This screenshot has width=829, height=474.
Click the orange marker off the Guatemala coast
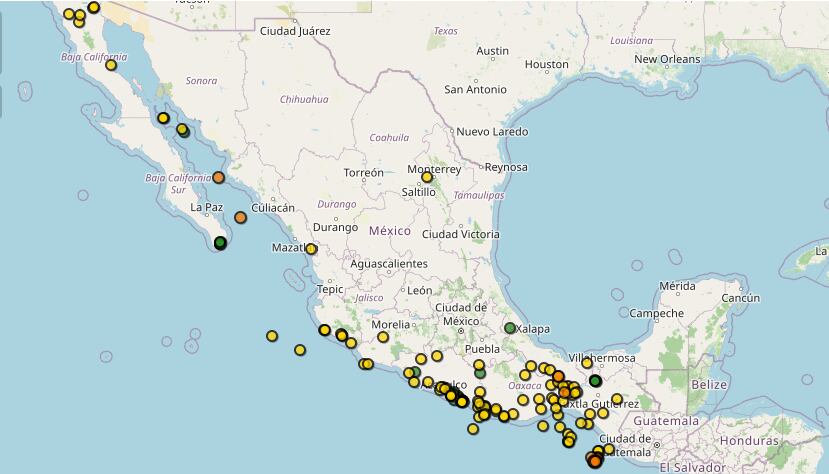click(x=595, y=461)
